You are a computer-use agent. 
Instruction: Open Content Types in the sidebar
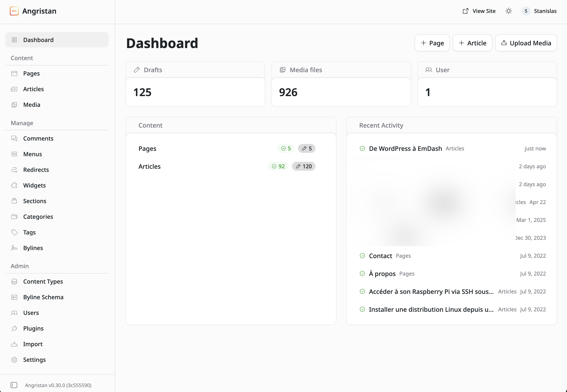click(x=57, y=281)
